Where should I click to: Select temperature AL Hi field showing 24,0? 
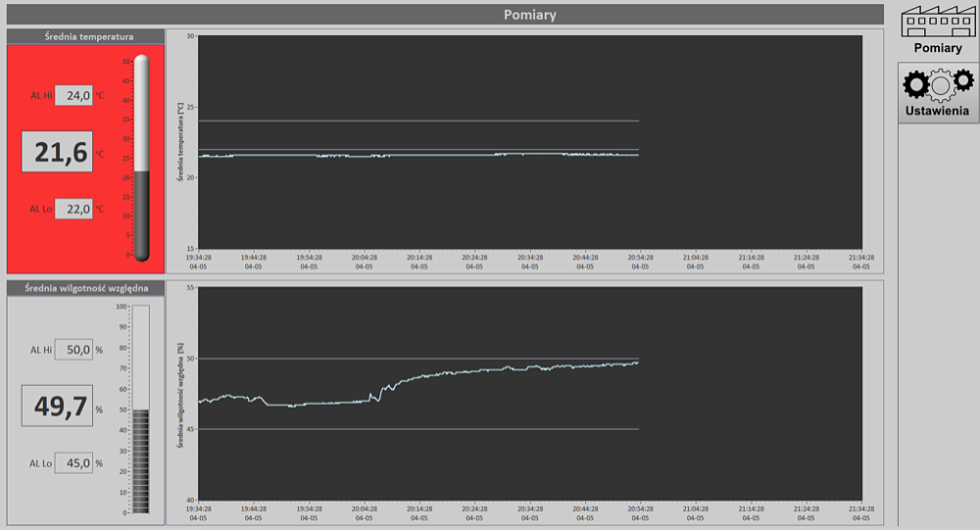click(73, 95)
